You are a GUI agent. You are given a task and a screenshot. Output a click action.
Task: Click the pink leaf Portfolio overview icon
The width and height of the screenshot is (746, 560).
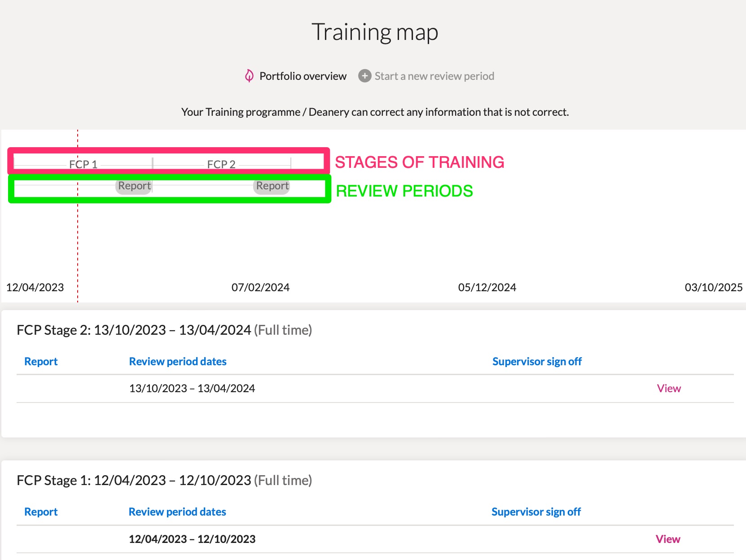click(249, 76)
